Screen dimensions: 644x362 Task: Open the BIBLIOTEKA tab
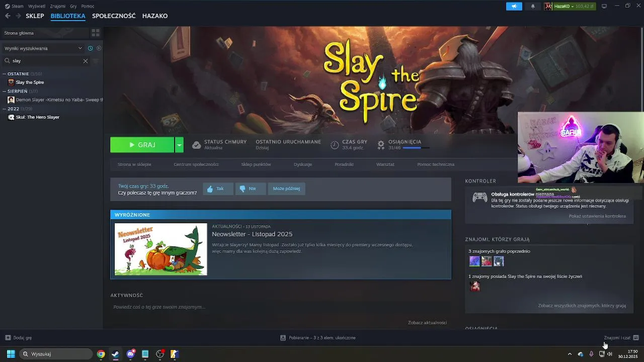point(68,16)
